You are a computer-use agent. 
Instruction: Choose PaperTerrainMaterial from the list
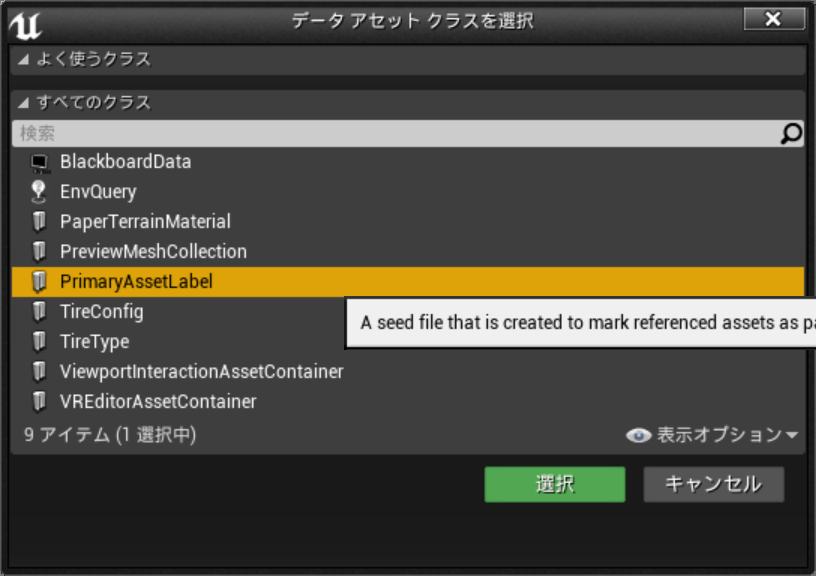[x=408, y=222]
